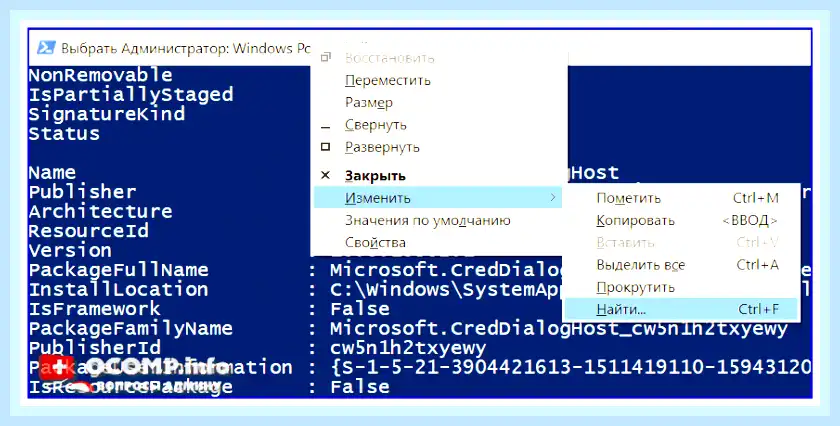Open Свойства from the menu

tap(375, 242)
